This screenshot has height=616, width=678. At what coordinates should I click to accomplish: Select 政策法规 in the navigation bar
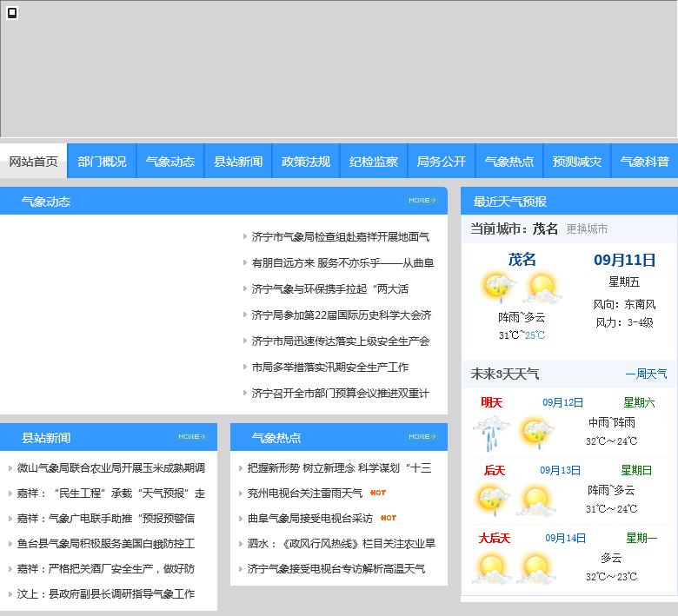pyautogui.click(x=306, y=162)
